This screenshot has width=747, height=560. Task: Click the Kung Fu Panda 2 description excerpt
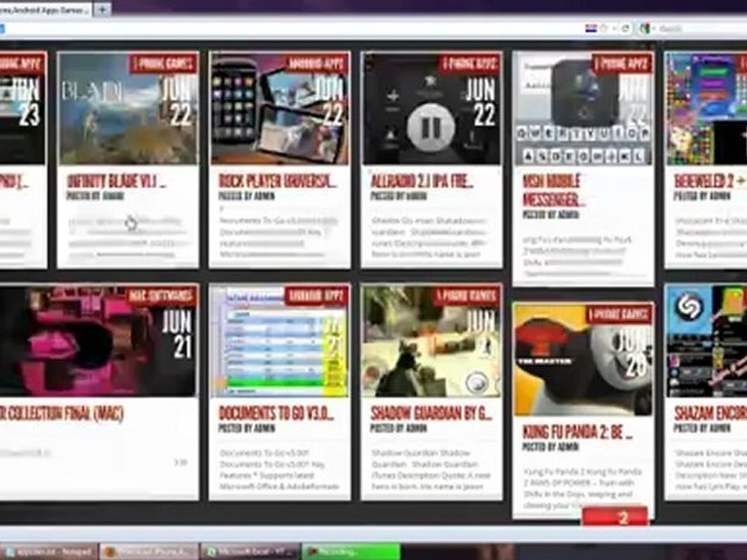click(x=583, y=488)
